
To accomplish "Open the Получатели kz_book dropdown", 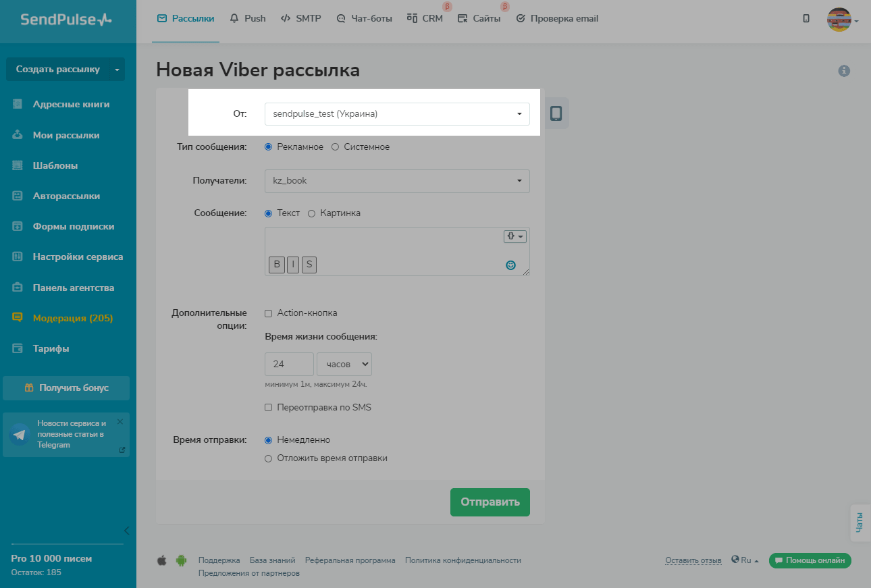I will (397, 181).
